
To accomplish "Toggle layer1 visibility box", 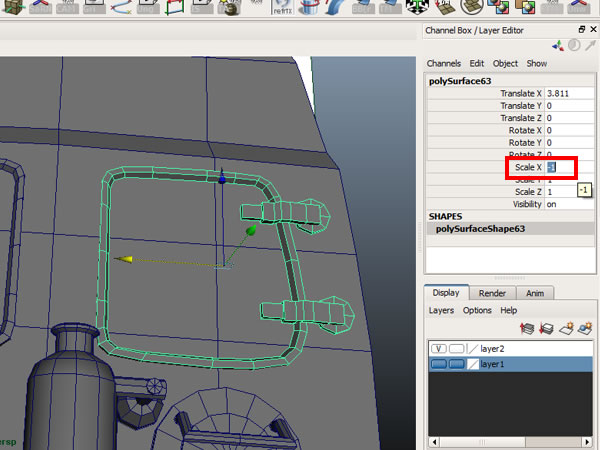I will point(438,364).
